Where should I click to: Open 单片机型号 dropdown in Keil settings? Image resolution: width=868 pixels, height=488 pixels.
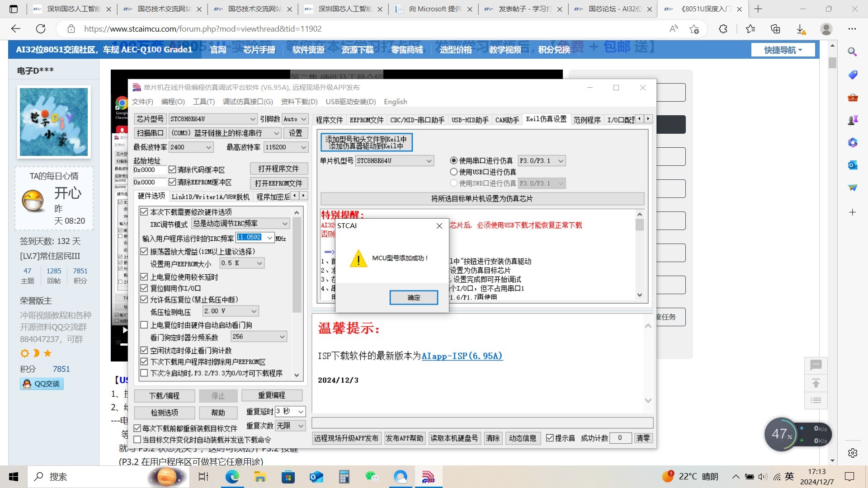[x=394, y=160]
